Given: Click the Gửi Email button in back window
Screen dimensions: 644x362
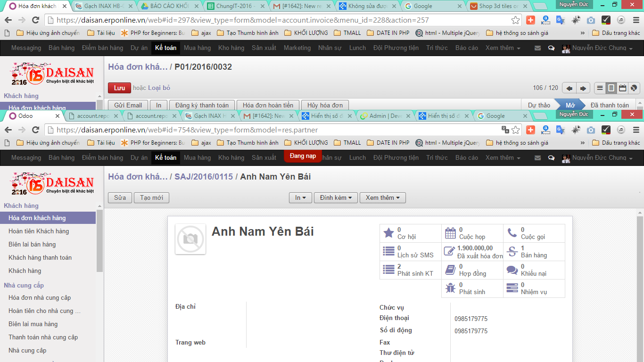Looking at the screenshot, I should click(128, 105).
